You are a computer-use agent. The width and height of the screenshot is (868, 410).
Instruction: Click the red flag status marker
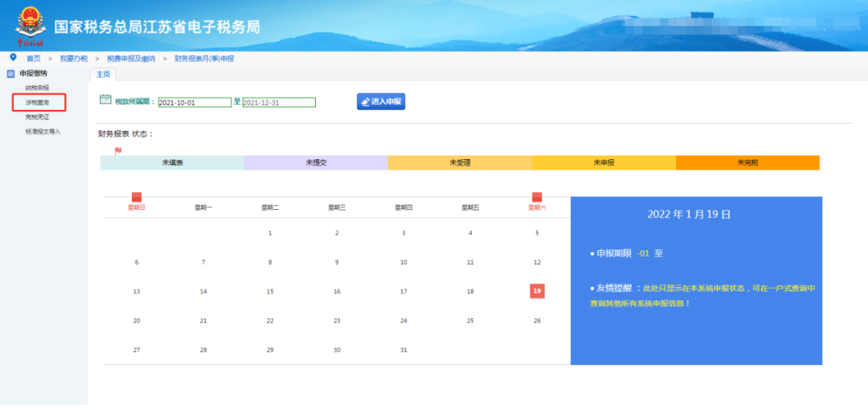click(x=118, y=150)
